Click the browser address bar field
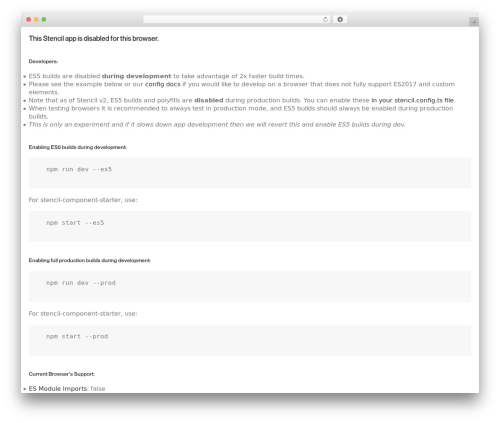The width and height of the screenshot is (500, 423). point(237,19)
